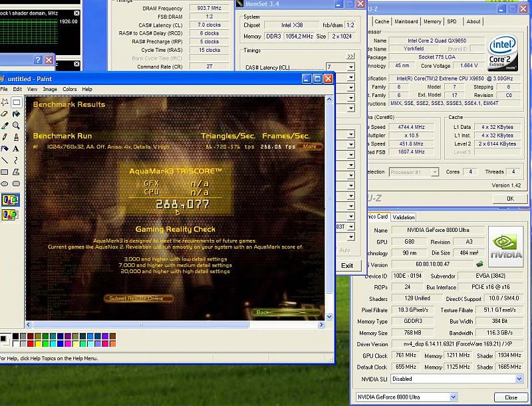Open the Help menu in Paint
This screenshot has height=406, width=532.
pos(87,89)
